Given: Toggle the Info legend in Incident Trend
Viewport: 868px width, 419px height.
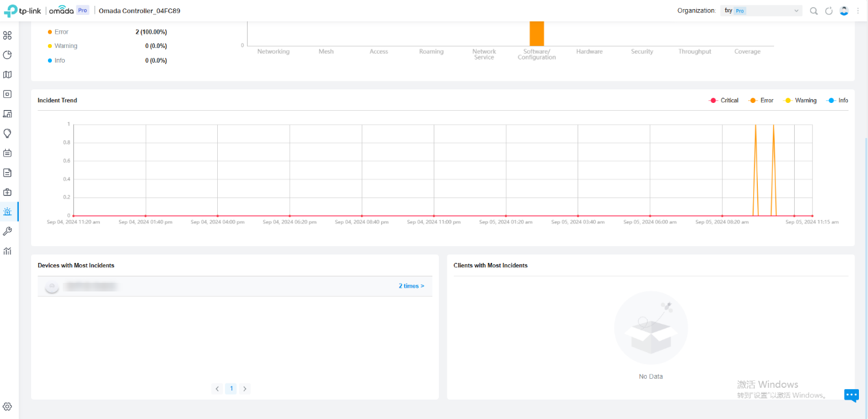Looking at the screenshot, I should [x=838, y=100].
